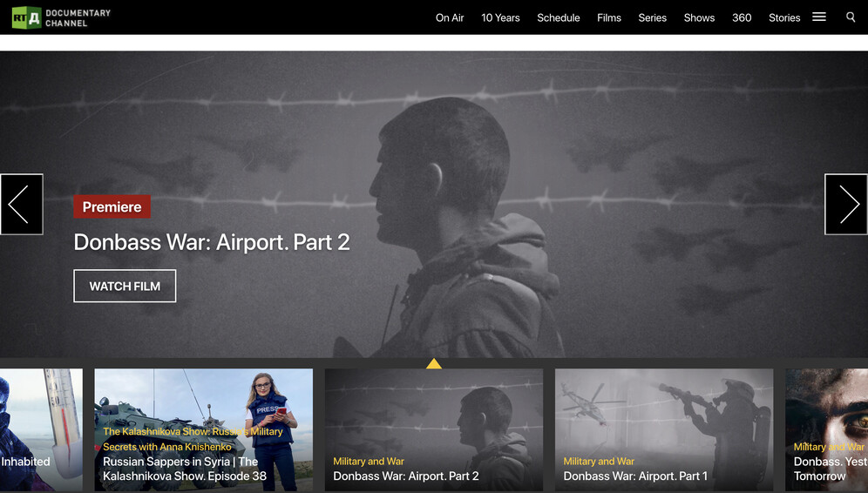Visit the Stories section
The image size is (868, 493).
click(784, 17)
